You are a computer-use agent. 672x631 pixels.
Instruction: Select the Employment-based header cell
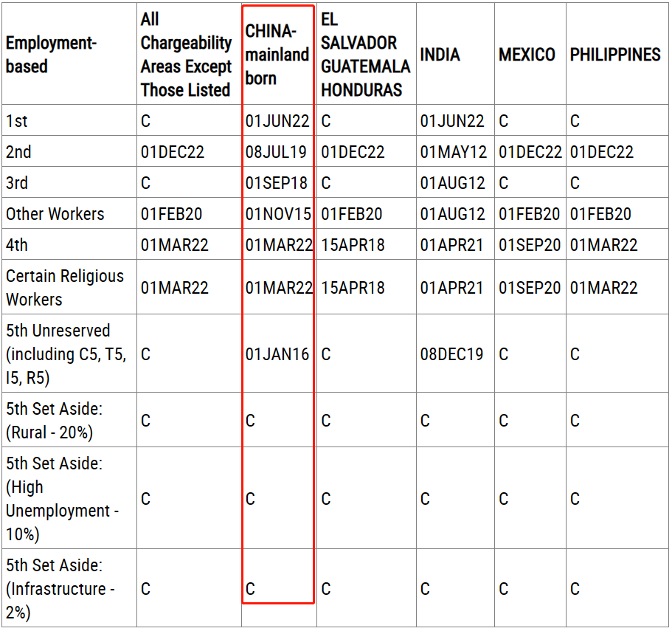click(52, 55)
